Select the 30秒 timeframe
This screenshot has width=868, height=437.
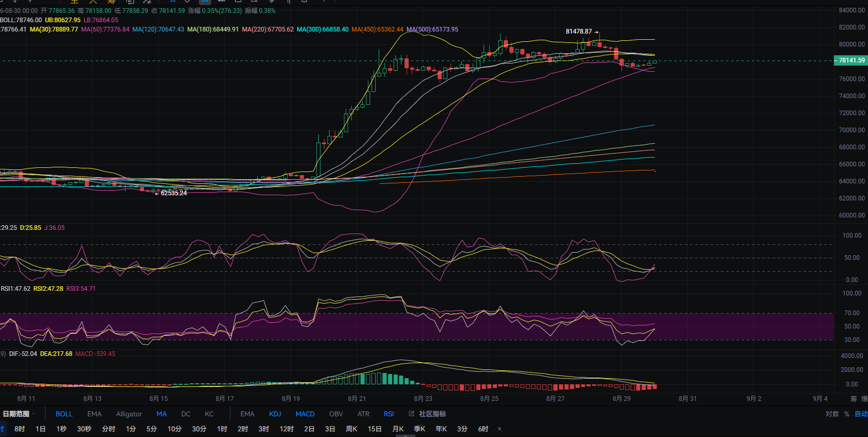tap(84, 429)
